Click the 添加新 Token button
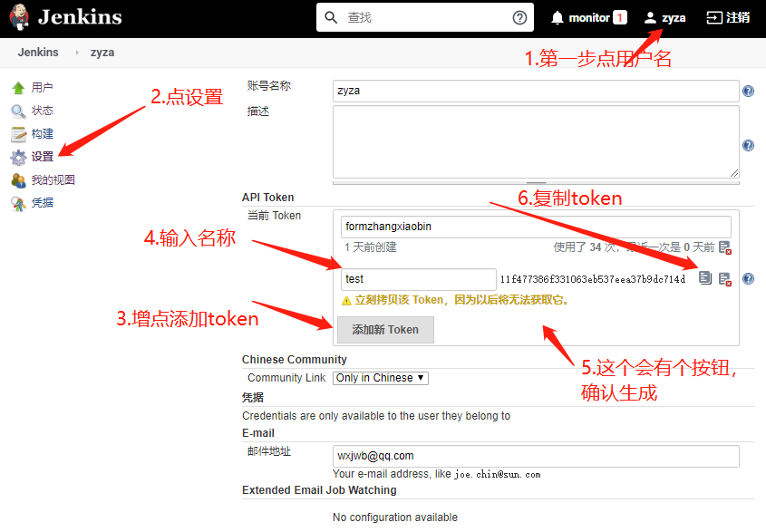 pyautogui.click(x=385, y=330)
